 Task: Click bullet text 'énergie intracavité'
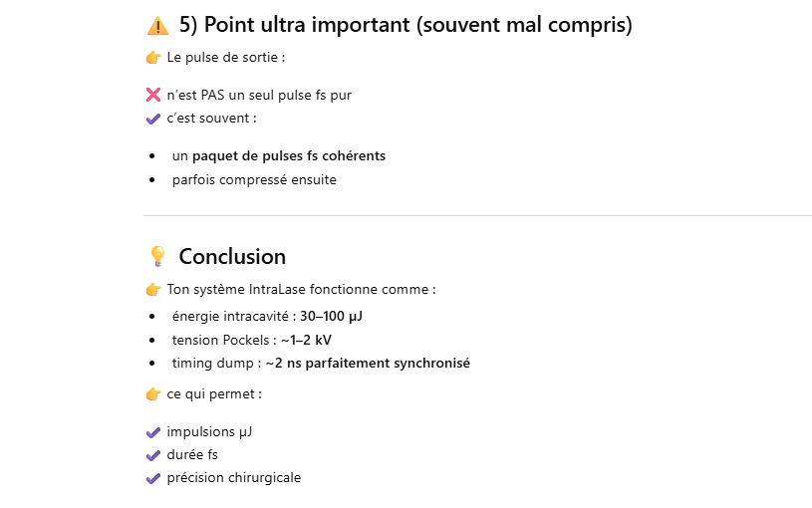pos(231,317)
